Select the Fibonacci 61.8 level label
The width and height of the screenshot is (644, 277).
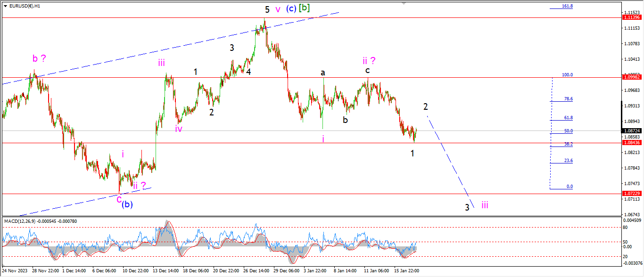point(568,118)
